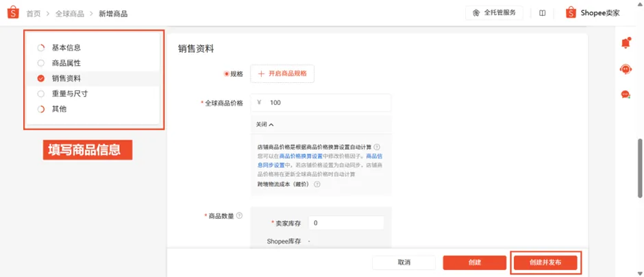The height and width of the screenshot is (277, 644).
Task: Click help icon beside 商品数量 label
Action: [239, 216]
